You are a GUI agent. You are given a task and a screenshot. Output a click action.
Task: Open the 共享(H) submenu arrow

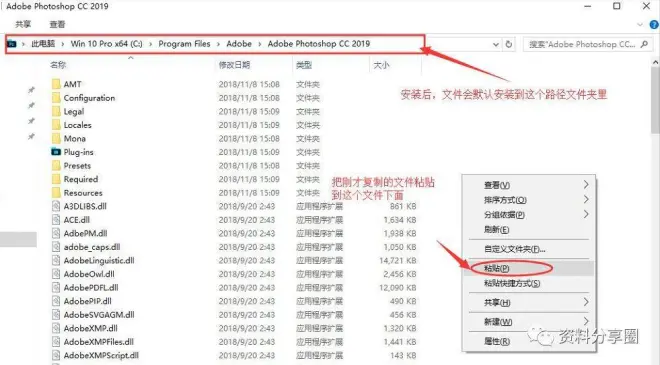[x=586, y=302]
